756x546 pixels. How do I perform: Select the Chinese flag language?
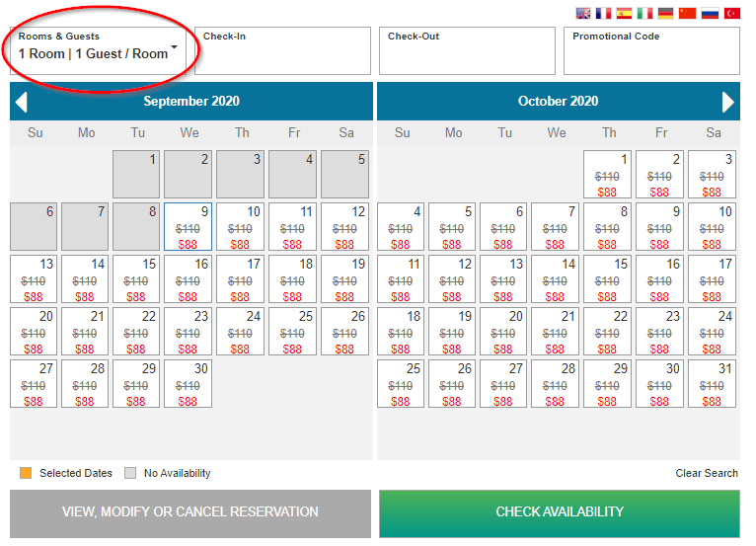[x=687, y=14]
